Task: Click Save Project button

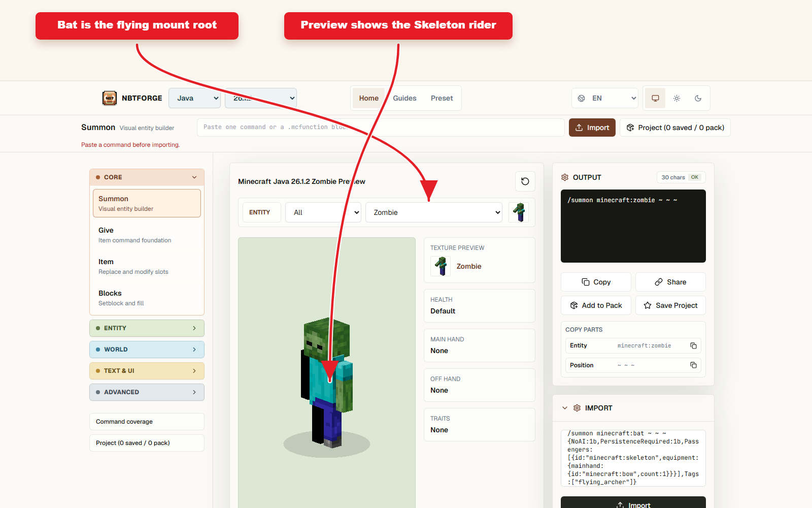Action: (670, 305)
